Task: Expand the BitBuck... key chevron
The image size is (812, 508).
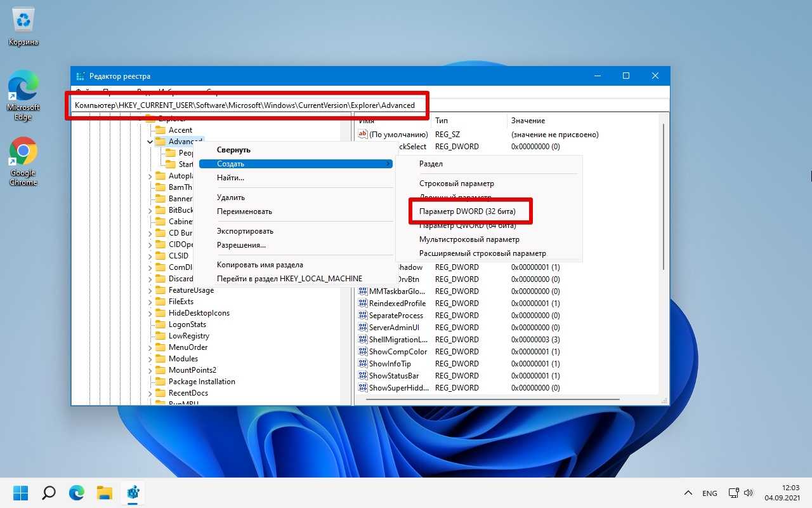Action: [x=150, y=210]
